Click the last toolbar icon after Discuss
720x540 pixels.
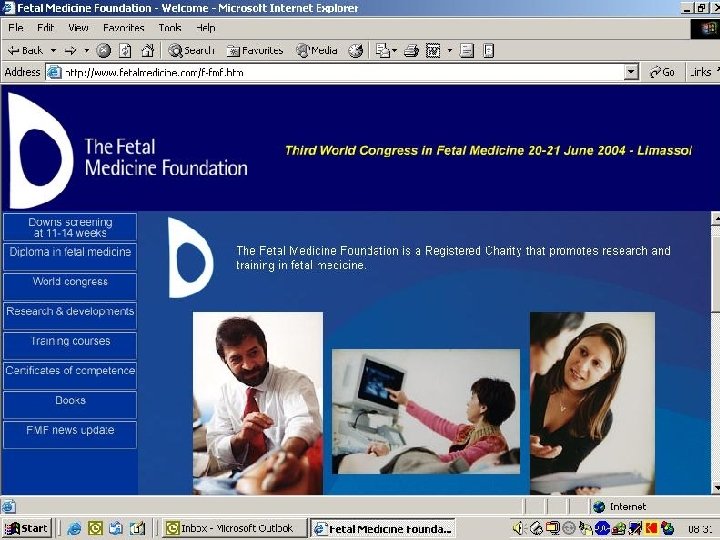488,51
